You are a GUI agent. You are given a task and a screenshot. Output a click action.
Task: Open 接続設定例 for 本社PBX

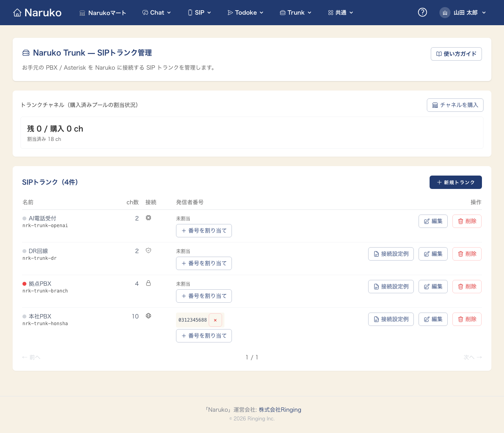click(391, 319)
